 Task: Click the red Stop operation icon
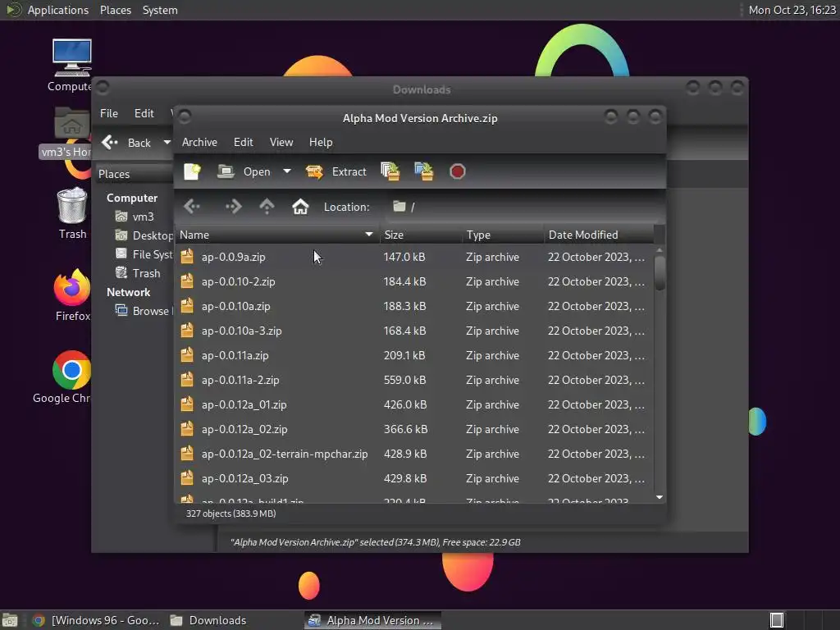(x=458, y=171)
